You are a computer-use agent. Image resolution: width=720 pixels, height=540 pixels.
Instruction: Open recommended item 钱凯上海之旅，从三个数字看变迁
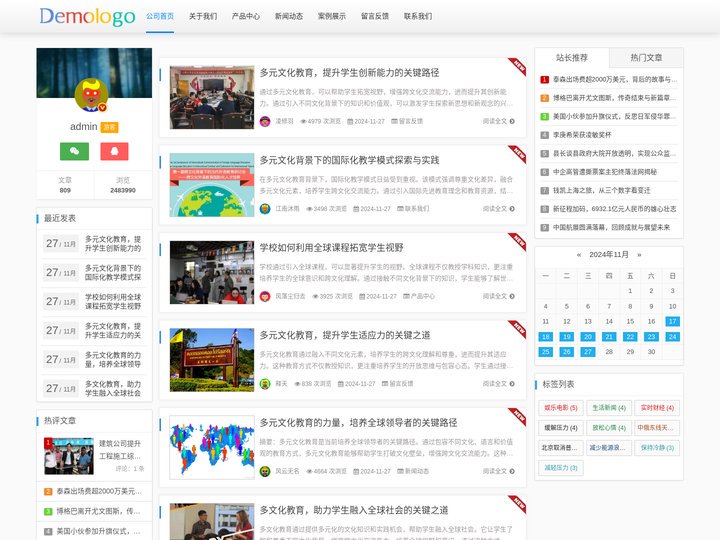(x=602, y=190)
